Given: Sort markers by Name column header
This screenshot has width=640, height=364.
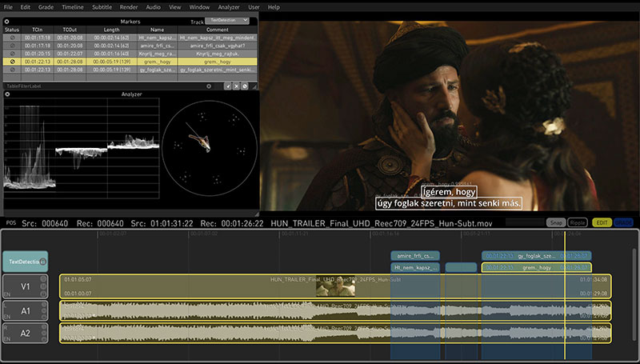Looking at the screenshot, I should point(157,30).
